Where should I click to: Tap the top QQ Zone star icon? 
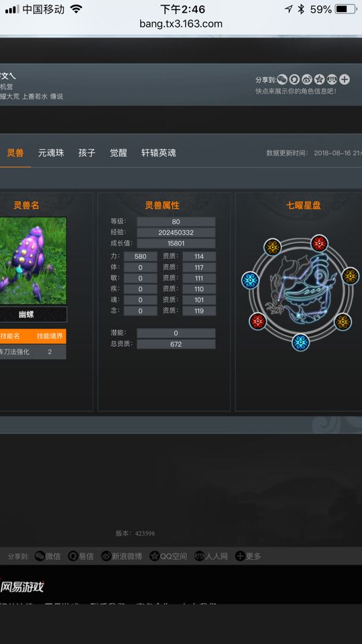tap(319, 80)
